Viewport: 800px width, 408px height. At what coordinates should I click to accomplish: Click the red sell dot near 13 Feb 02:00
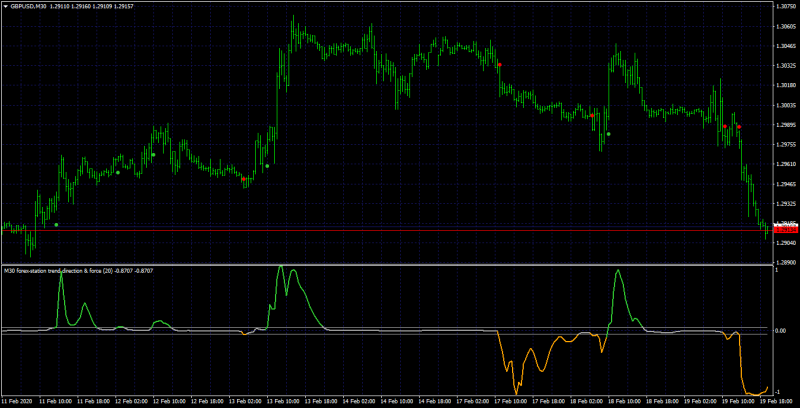pos(244,179)
